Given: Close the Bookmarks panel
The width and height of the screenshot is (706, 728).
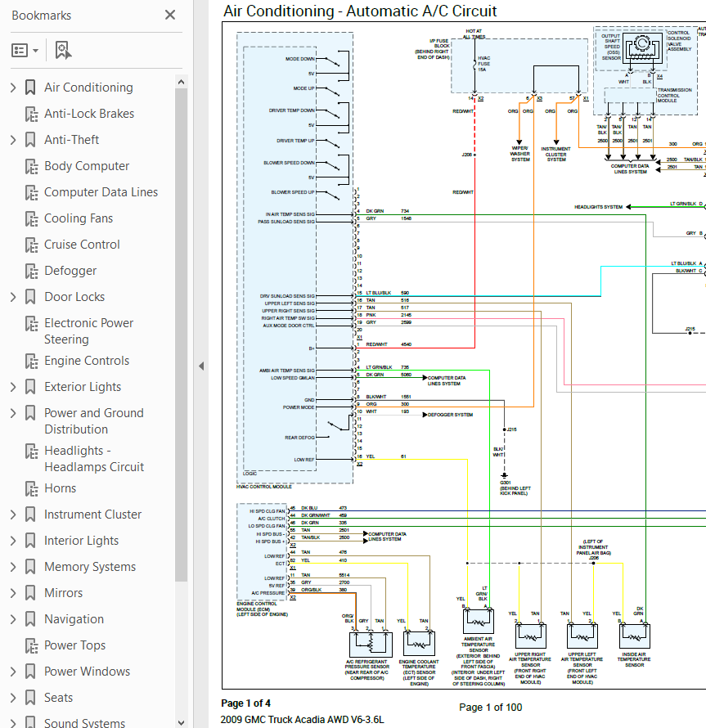Looking at the screenshot, I should (x=170, y=15).
